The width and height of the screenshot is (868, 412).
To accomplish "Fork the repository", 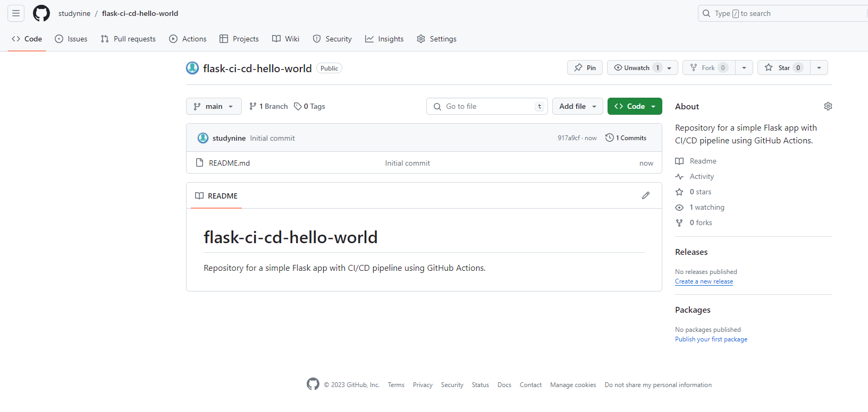I will [x=709, y=67].
